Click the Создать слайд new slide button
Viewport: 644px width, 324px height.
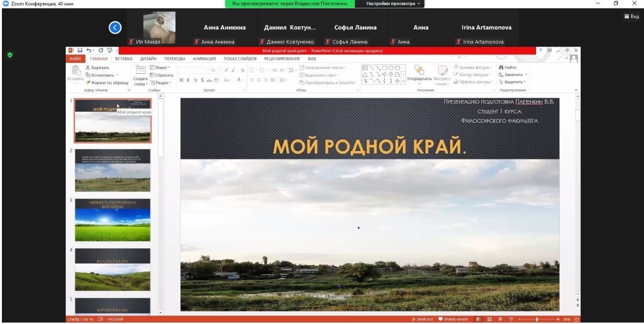click(140, 76)
